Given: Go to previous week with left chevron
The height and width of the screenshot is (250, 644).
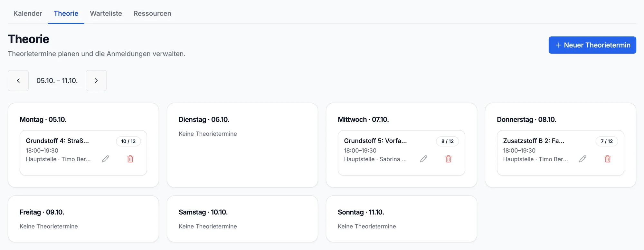Looking at the screenshot, I should click(x=18, y=81).
